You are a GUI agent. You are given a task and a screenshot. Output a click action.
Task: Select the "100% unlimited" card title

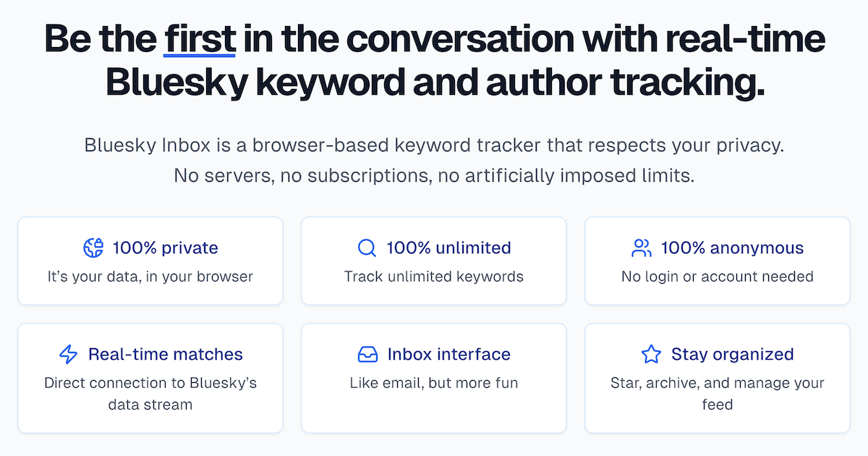point(448,248)
